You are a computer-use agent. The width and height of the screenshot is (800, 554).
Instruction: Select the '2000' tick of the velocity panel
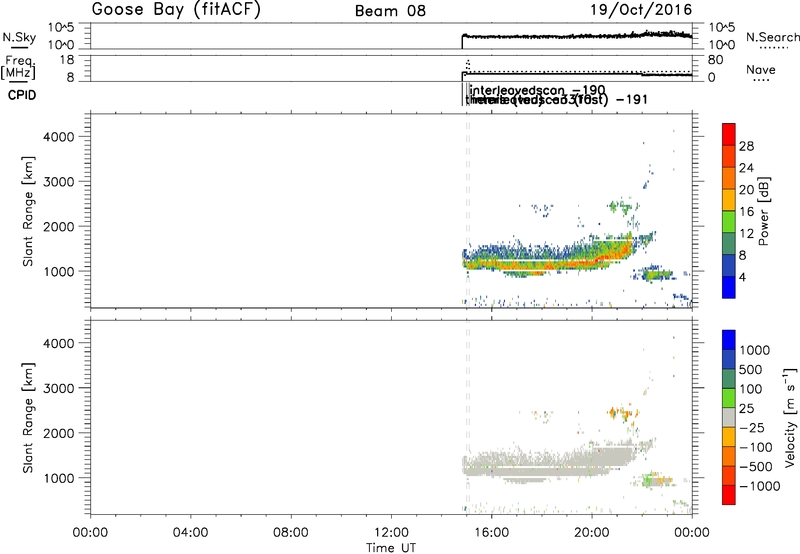59,433
